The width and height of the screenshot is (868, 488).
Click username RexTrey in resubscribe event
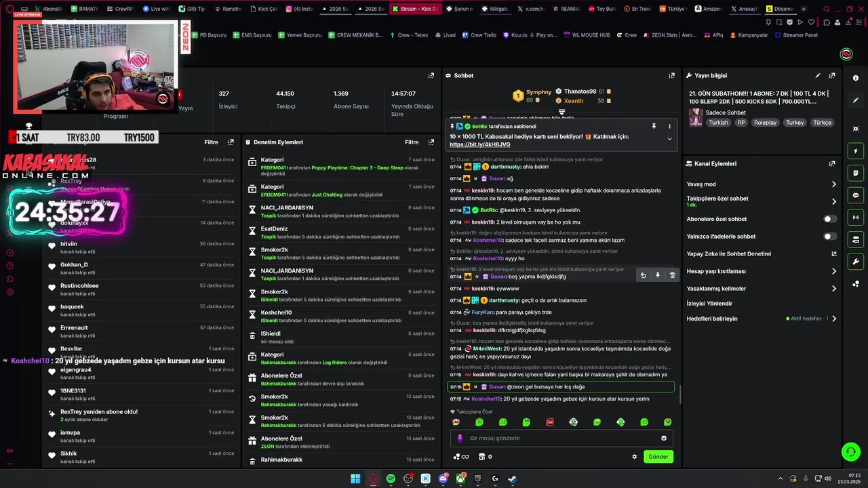[71, 412]
